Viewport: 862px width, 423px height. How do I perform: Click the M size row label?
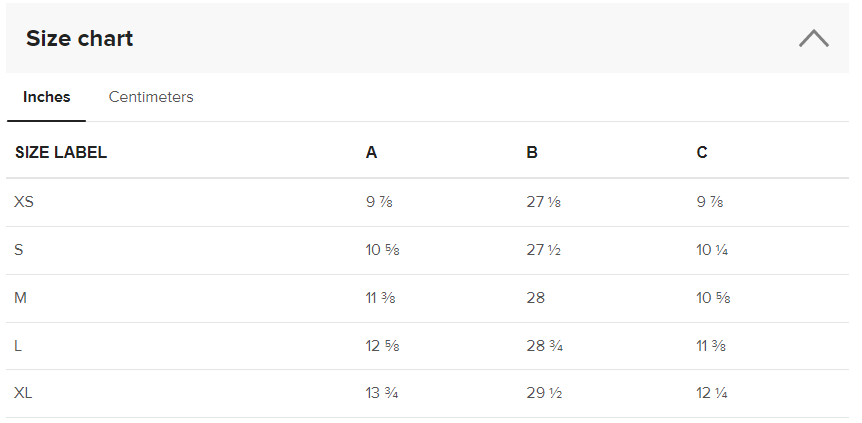tap(20, 298)
